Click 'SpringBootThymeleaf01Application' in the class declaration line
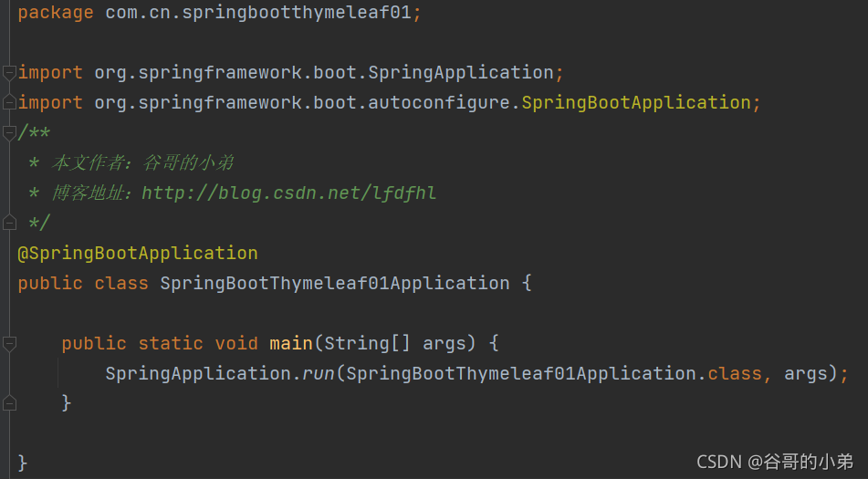The image size is (868, 479). pos(335,283)
